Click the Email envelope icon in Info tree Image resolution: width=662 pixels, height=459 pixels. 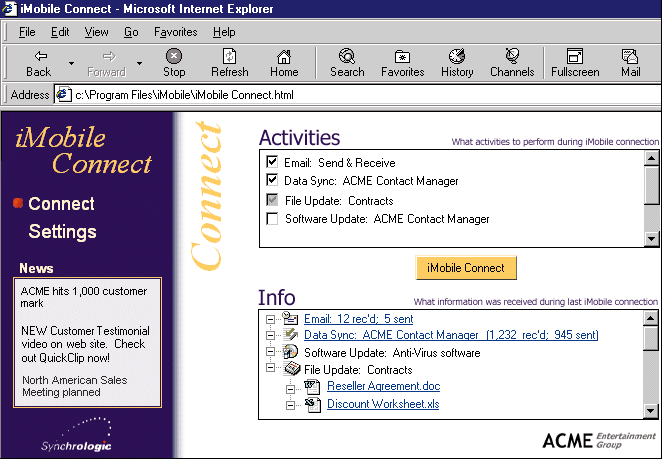pos(290,318)
